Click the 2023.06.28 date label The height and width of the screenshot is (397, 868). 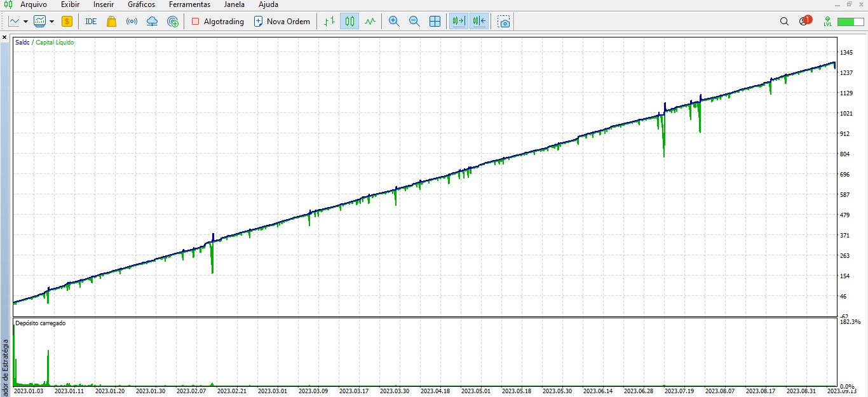click(639, 391)
